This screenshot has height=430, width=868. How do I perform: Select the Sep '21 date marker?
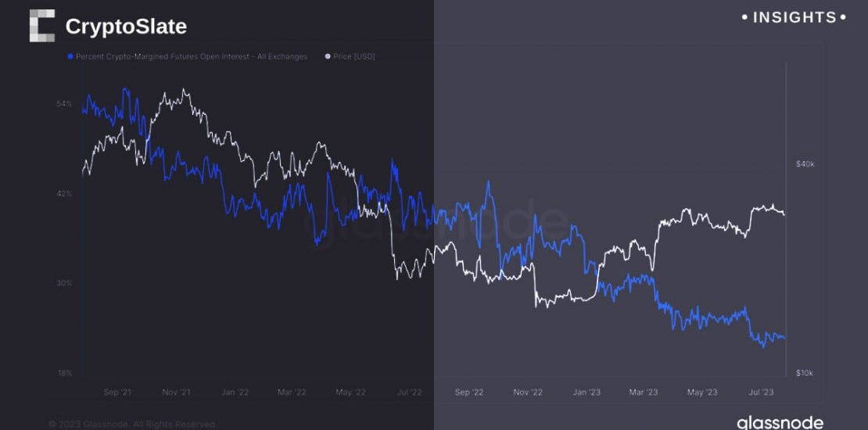[117, 392]
